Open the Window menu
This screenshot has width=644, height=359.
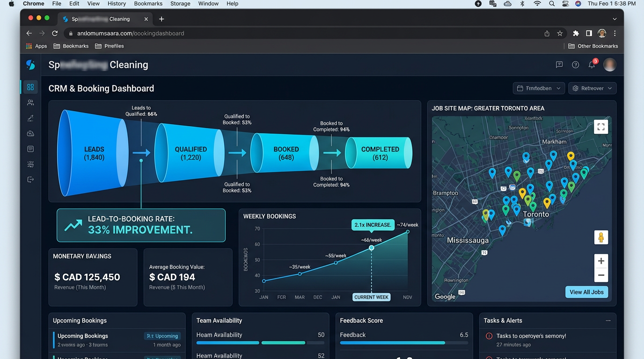tap(208, 3)
